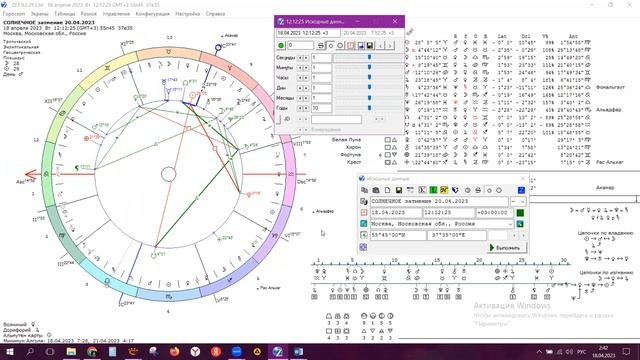This screenshot has width=640, height=360.
Task: Toggle the square checkbox in Фортуна row
Action: click(388, 155)
